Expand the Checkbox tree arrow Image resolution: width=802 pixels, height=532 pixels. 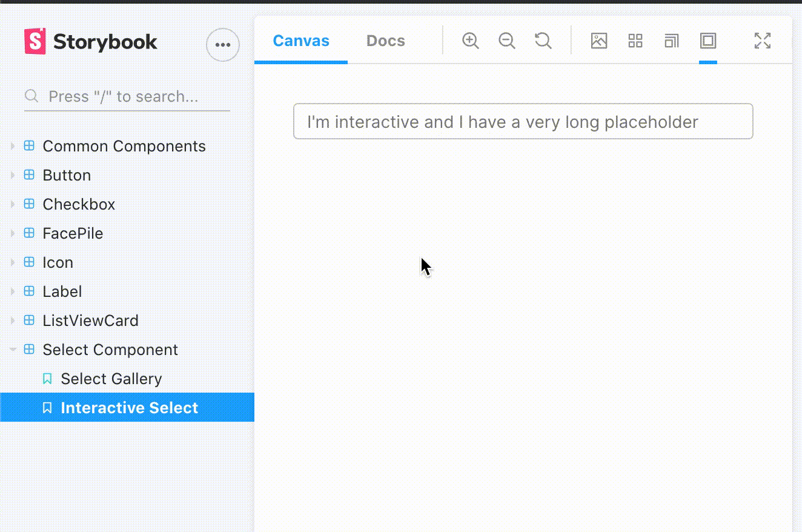13,204
